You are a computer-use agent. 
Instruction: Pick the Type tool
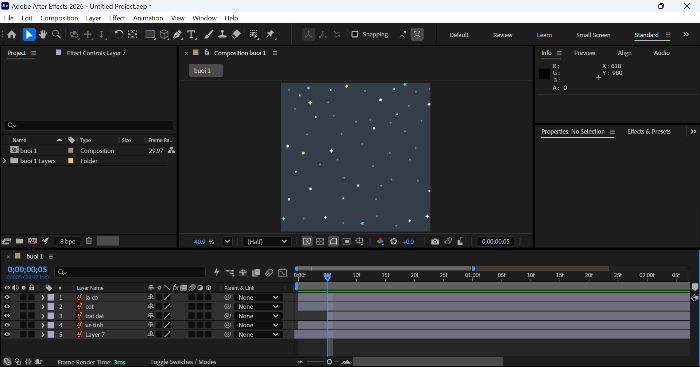(x=192, y=34)
